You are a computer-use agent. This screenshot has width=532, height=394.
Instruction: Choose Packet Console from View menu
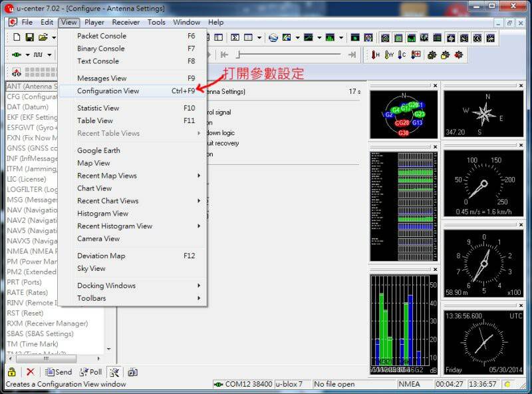[101, 36]
